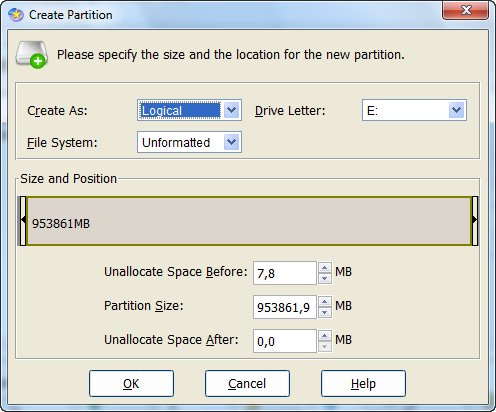This screenshot has height=412, width=496.
Task: Click the disk with green plus icon
Action: (32, 55)
